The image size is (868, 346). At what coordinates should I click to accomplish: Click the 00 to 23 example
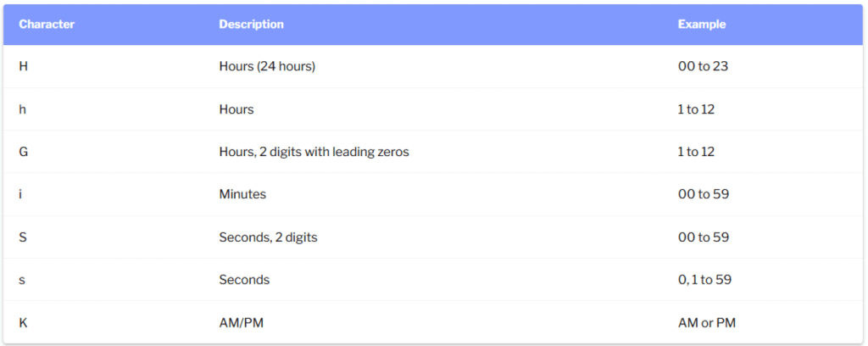(x=703, y=66)
